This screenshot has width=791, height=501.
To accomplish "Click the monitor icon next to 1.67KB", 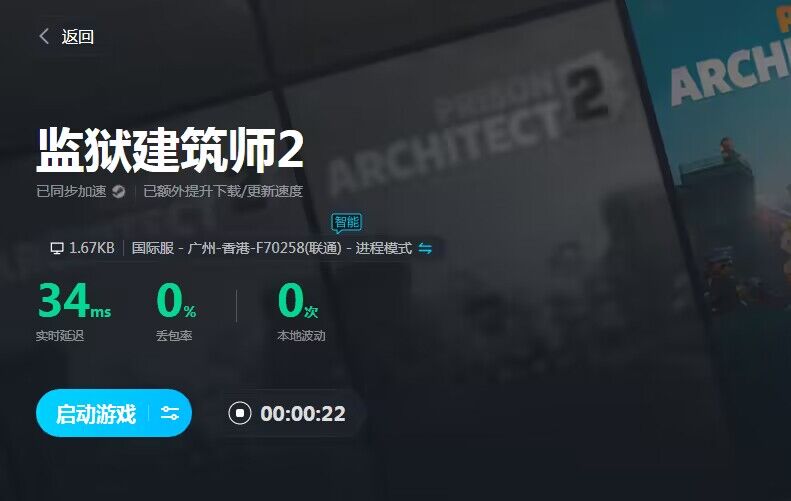I will (x=57, y=248).
